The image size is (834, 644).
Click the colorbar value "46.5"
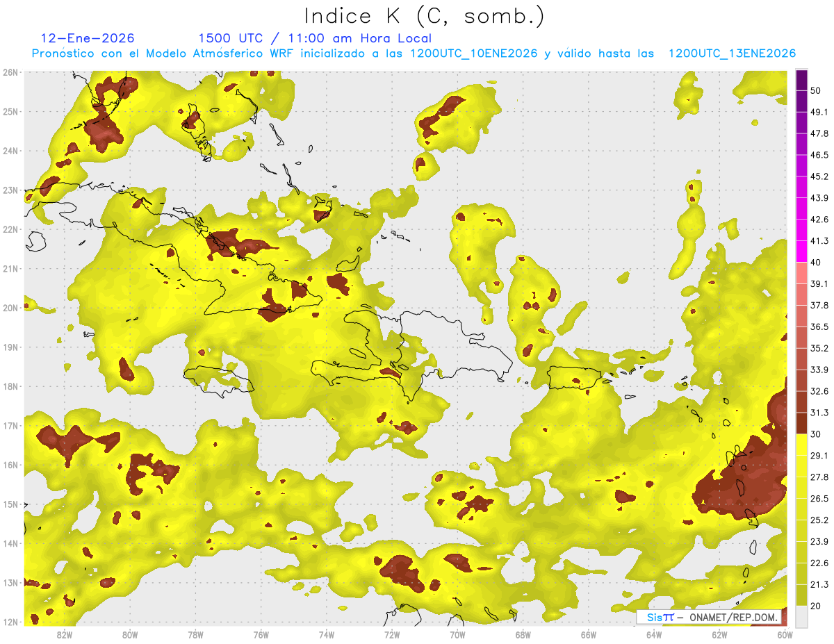(819, 155)
